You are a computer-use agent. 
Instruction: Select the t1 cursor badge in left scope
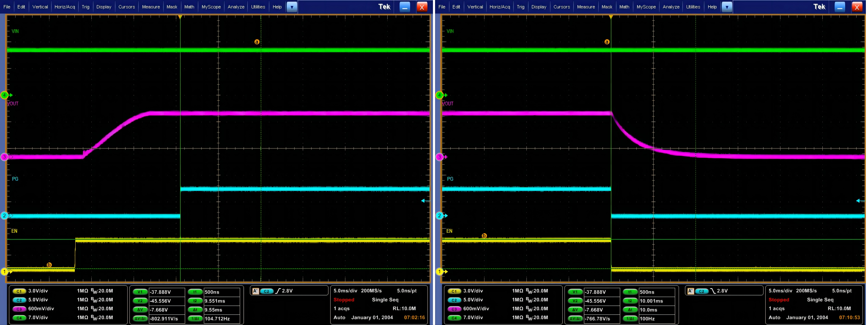pyautogui.click(x=195, y=292)
